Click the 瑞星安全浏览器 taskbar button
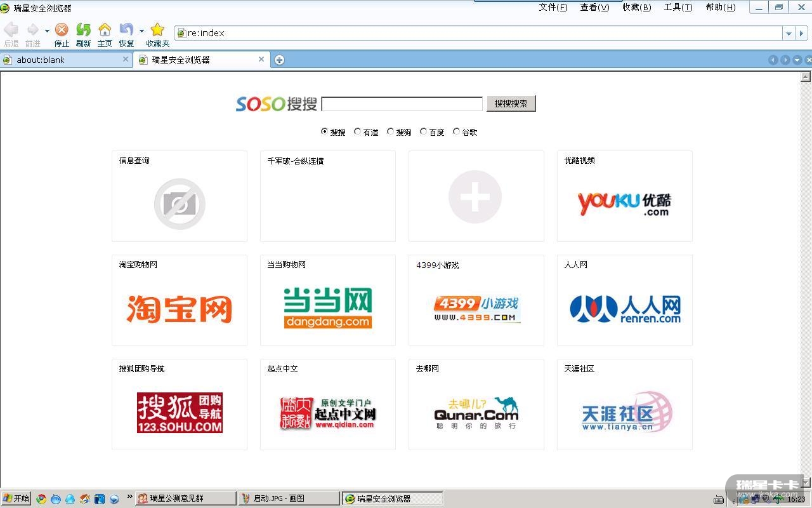Screen dimensions: 812x508 click(x=393, y=498)
